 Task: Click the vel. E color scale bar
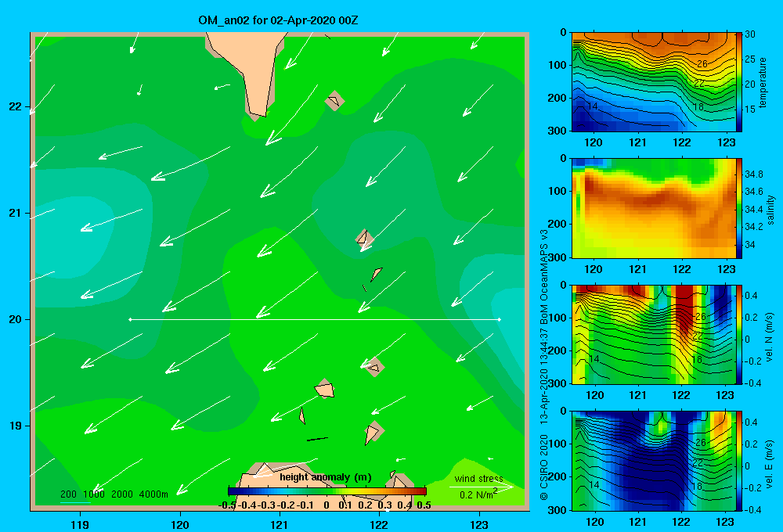(739, 460)
